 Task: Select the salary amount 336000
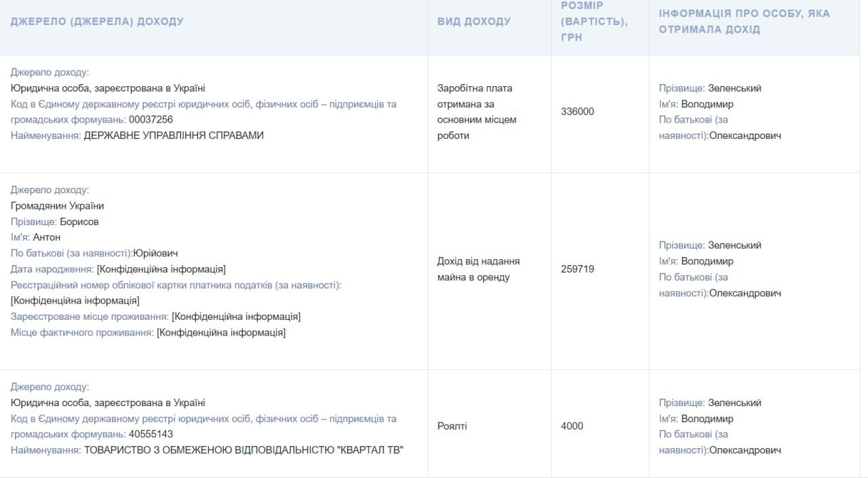pyautogui.click(x=578, y=111)
